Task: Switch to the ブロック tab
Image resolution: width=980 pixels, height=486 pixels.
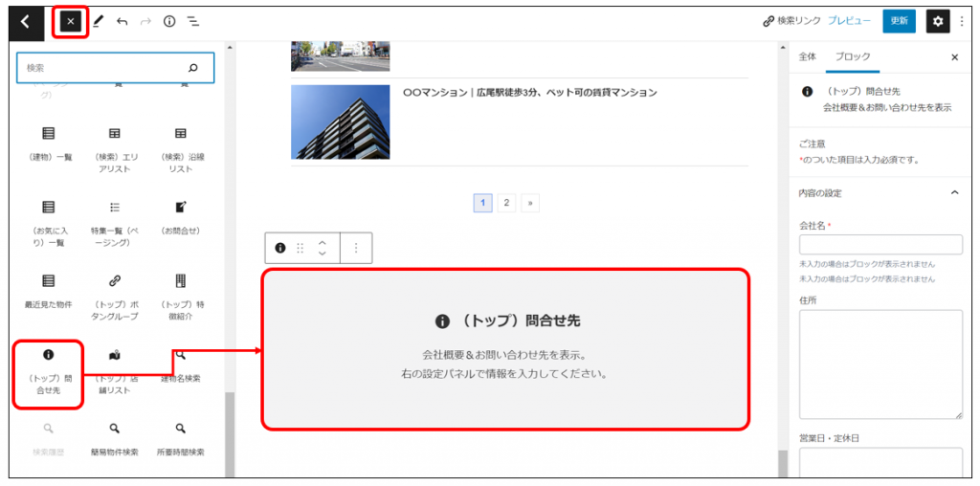Action: (853, 57)
